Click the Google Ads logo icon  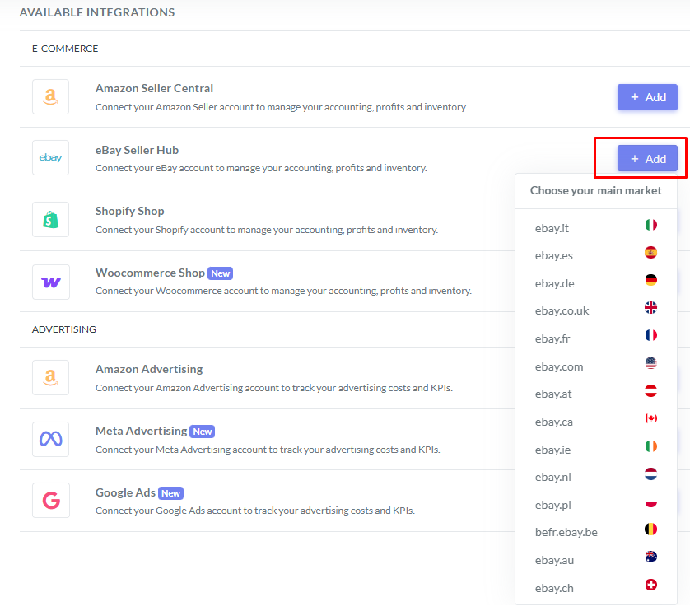(50, 500)
